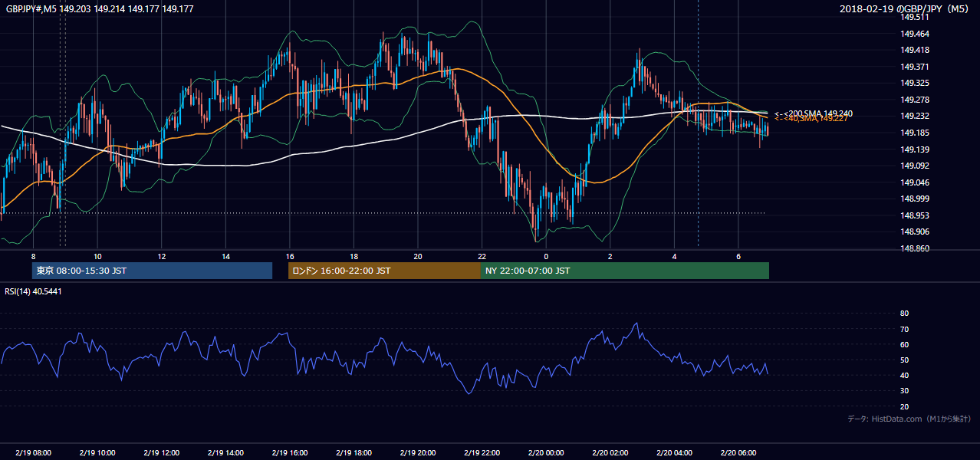Click price axis value 149.232
980x460 pixels.
915,117
